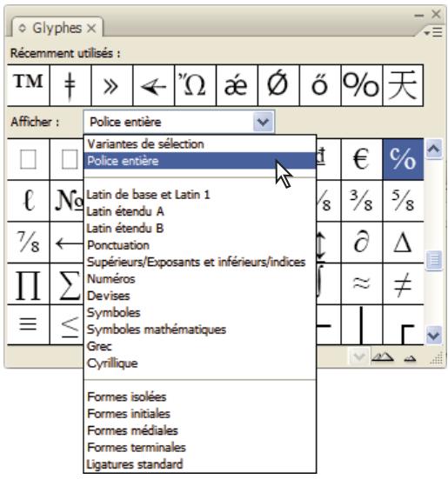Choose Variantes de sélection from the list
This screenshot has height=479, width=448.
[x=200, y=144]
